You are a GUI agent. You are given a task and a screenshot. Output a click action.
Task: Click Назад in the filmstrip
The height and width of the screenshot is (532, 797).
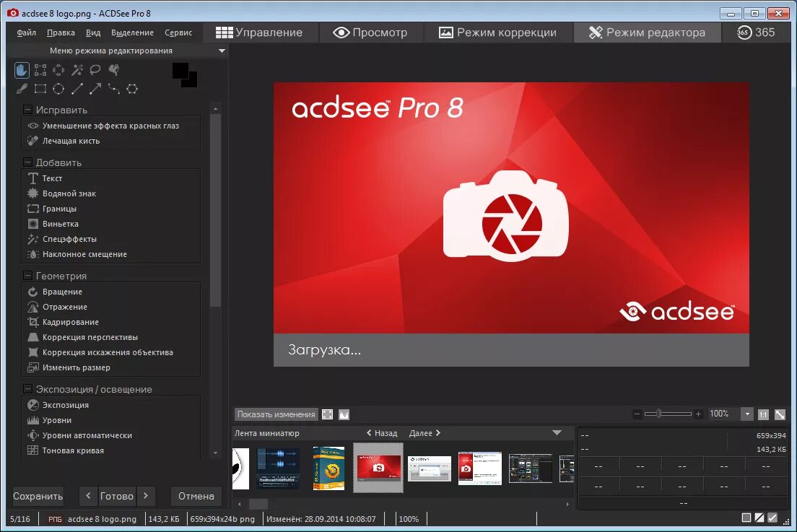(382, 433)
